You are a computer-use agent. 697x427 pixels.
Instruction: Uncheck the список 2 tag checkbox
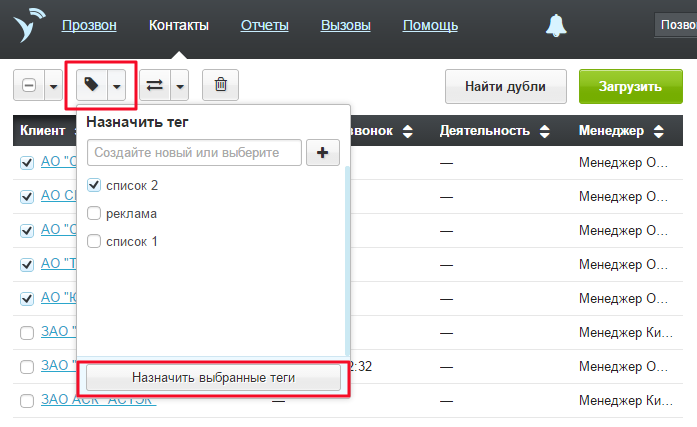[94, 185]
